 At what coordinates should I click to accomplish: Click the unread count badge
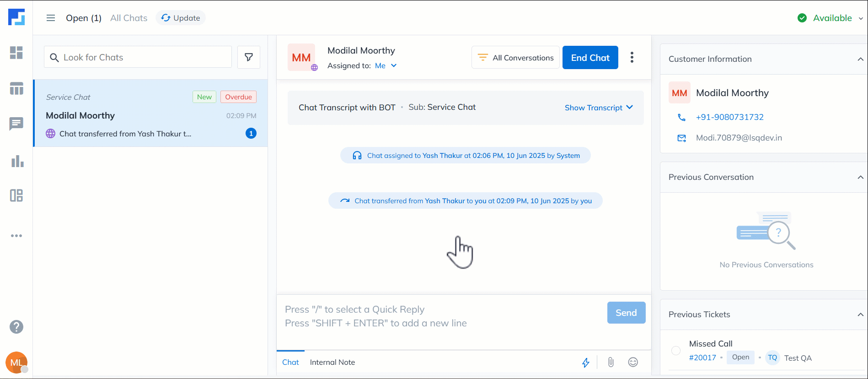click(x=251, y=133)
